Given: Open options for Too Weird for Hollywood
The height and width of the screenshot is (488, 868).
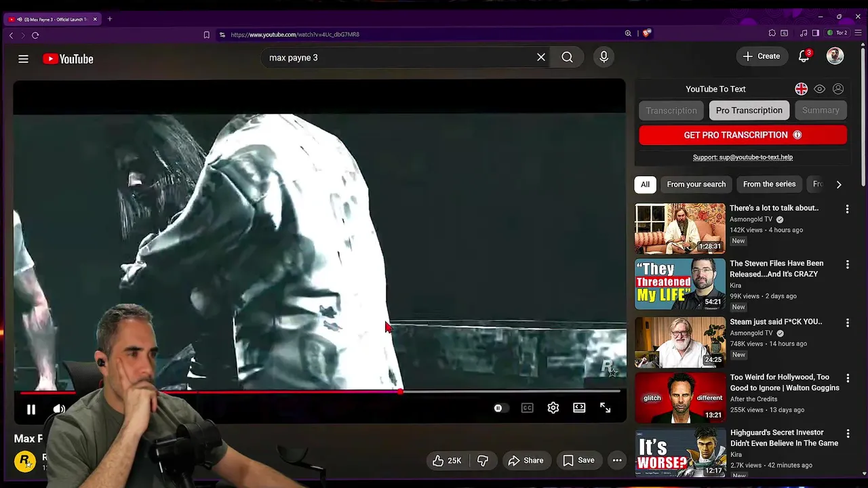Looking at the screenshot, I should pos(847,379).
